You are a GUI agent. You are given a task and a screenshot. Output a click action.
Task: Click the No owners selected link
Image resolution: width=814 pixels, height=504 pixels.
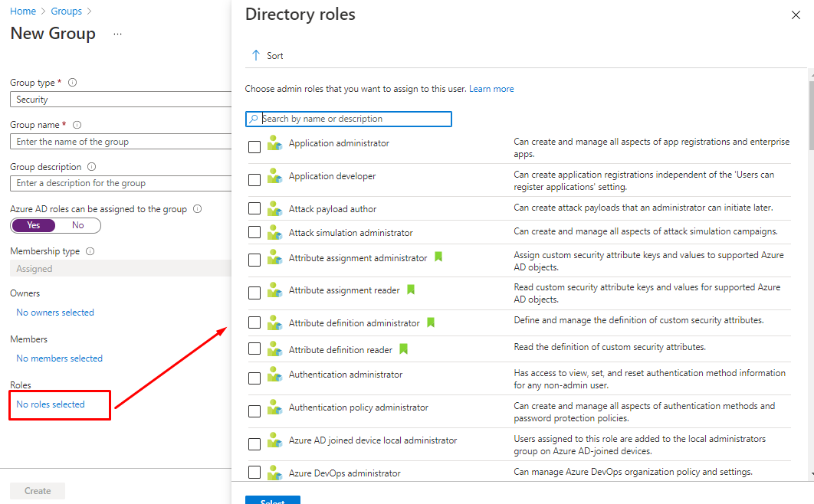click(55, 313)
